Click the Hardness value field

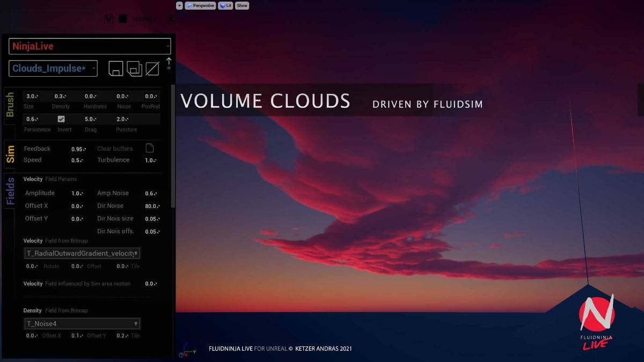(x=91, y=97)
